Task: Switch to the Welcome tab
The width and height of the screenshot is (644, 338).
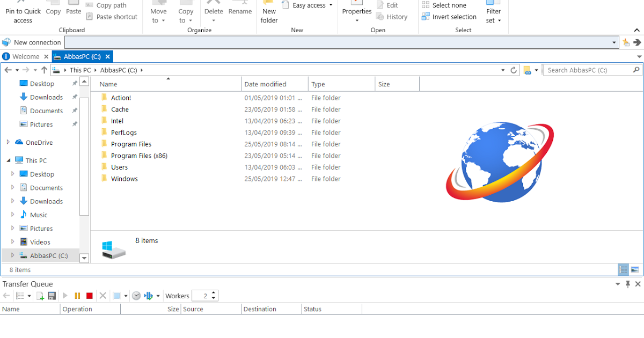Action: click(26, 56)
